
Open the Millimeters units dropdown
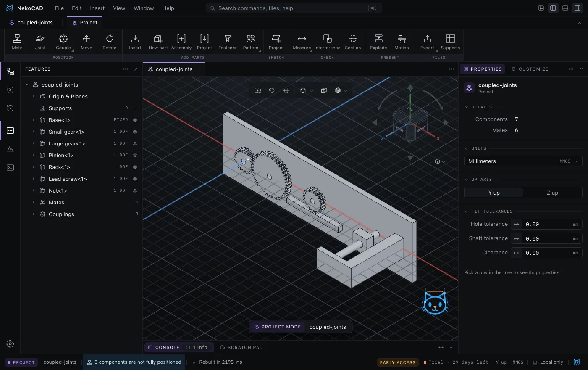(x=523, y=161)
